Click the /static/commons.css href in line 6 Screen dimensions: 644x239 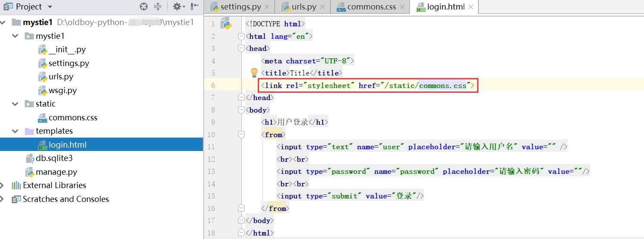pos(426,85)
